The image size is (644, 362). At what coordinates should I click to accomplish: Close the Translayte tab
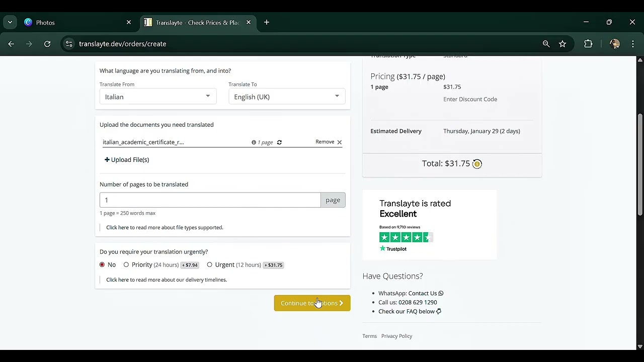click(249, 22)
